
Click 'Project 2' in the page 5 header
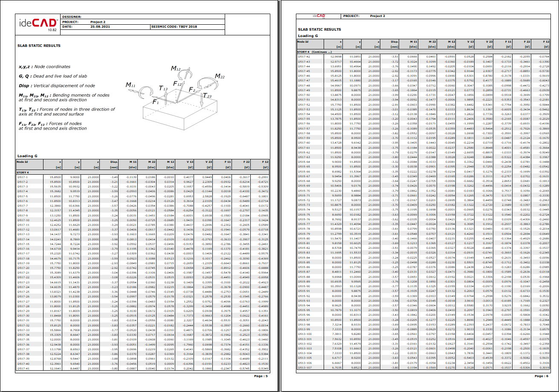[98, 21]
